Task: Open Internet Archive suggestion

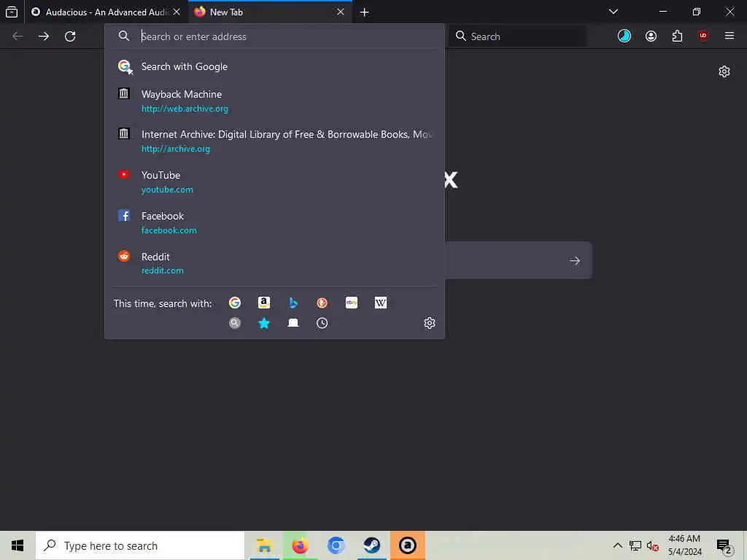Action: click(x=275, y=141)
